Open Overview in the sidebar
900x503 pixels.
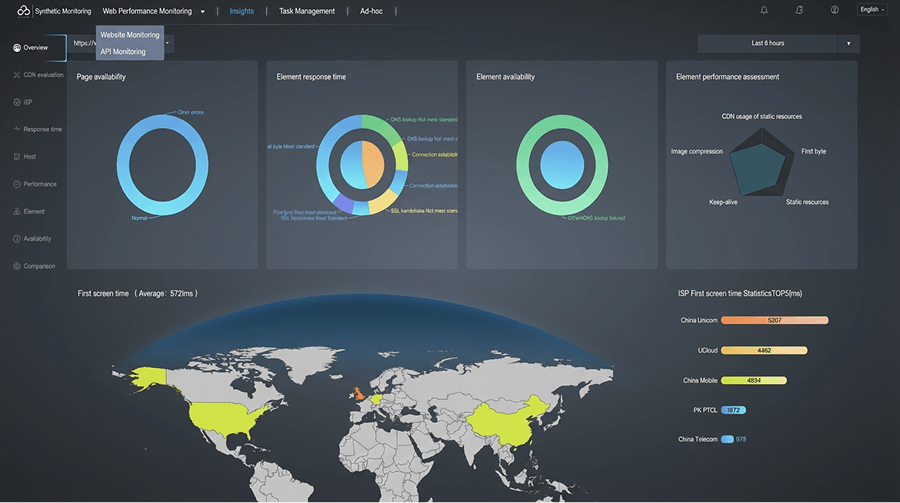pos(36,48)
